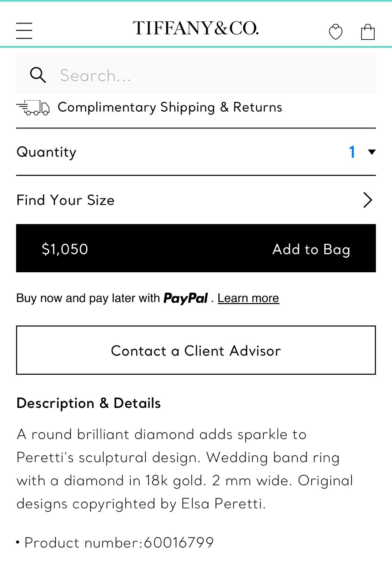Open PayPal Learn more link
Screen dimensions: 392x571
[x=248, y=298]
